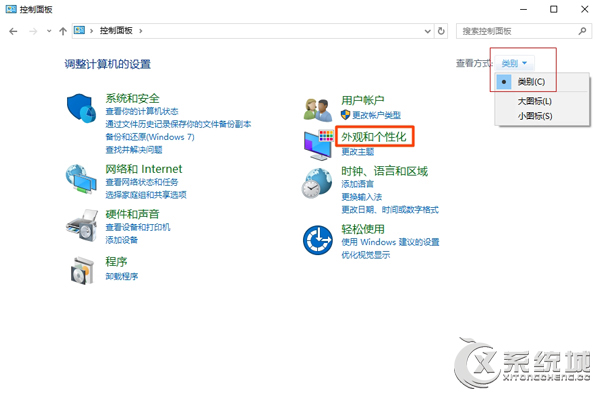Open 优化视觉显示 link
Viewport: 600px width, 397px height.
click(x=366, y=255)
